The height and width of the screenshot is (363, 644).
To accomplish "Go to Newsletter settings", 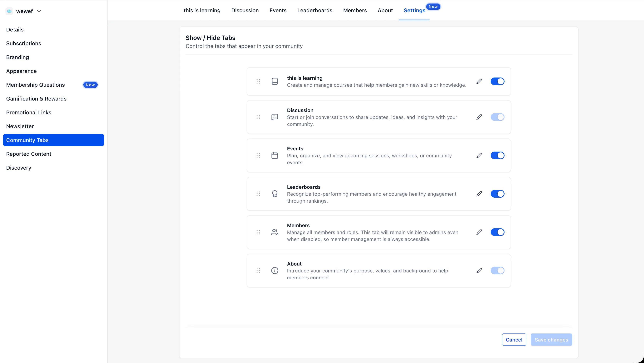I will tap(53, 126).
